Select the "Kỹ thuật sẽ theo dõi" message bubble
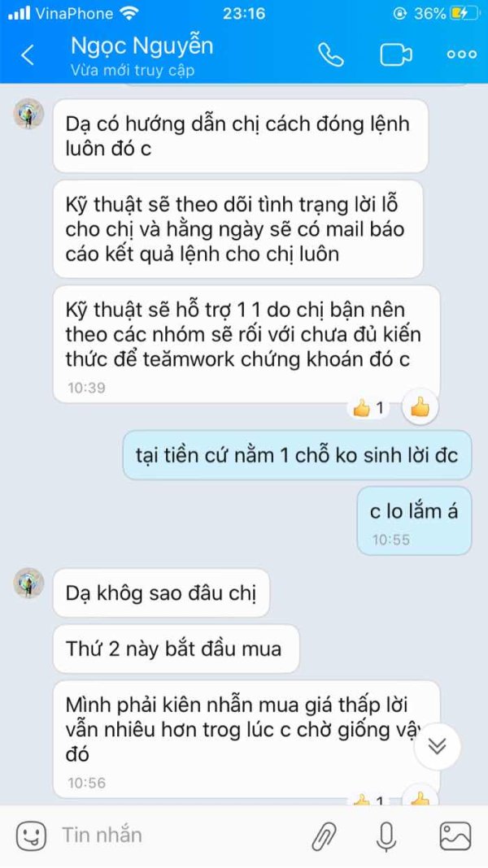The width and height of the screenshot is (488, 868). click(238, 229)
